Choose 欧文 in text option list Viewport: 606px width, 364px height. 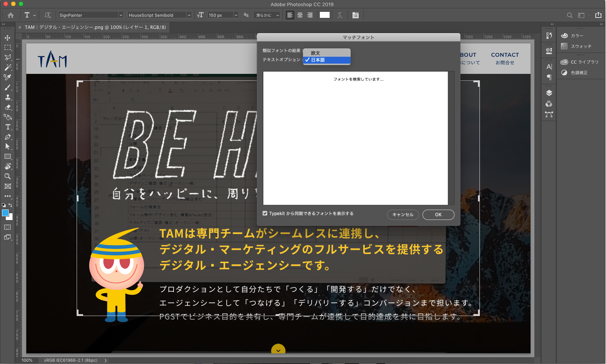coord(327,53)
